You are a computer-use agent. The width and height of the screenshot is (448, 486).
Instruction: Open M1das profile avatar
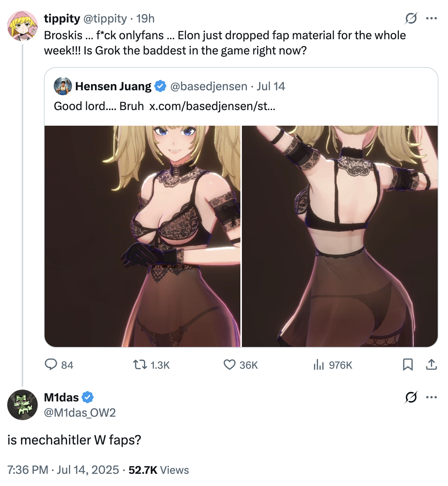pyautogui.click(x=22, y=405)
